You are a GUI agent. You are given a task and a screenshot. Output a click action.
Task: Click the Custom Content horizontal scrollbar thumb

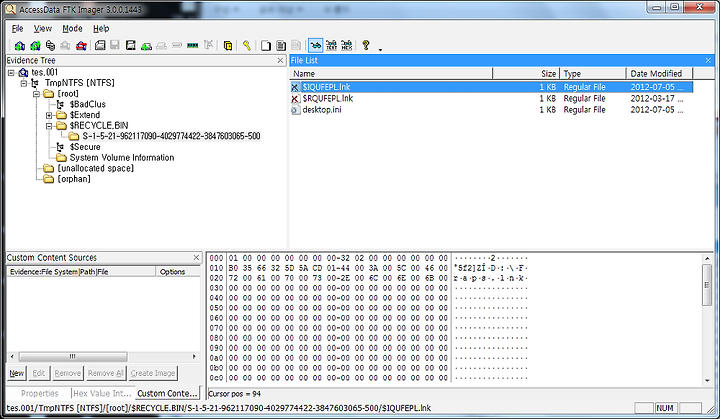(x=73, y=356)
